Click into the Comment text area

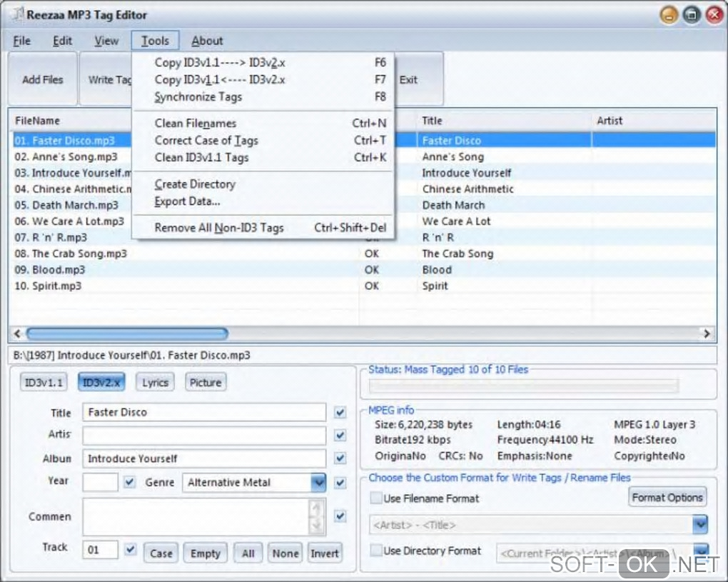point(196,517)
